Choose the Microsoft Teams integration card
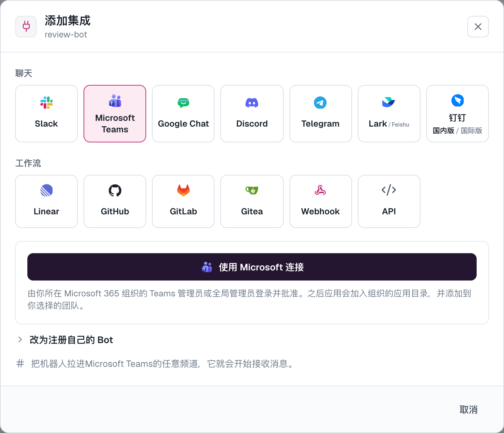 115,114
